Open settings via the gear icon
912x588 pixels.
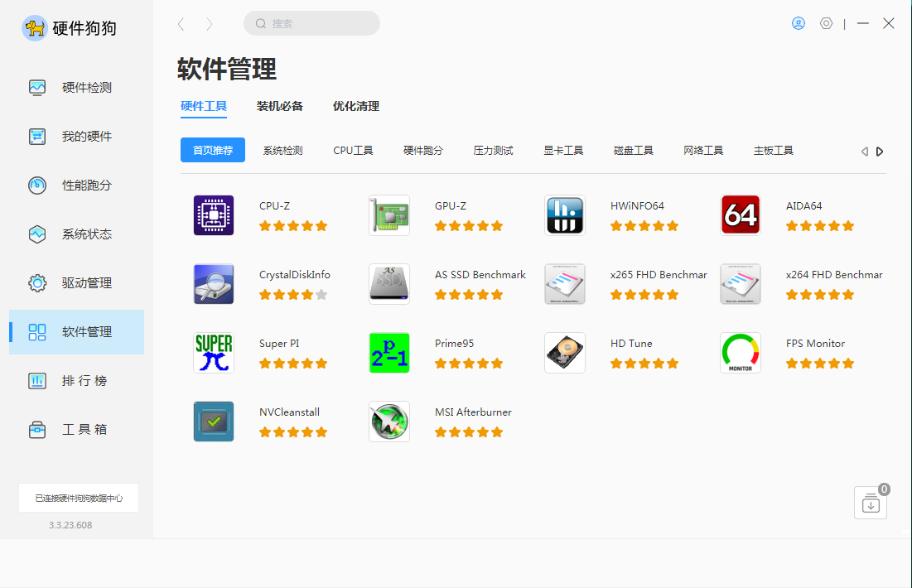(826, 23)
